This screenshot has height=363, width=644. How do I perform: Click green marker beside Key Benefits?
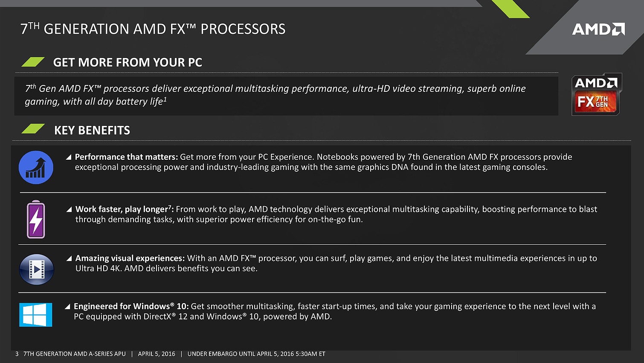click(x=33, y=129)
